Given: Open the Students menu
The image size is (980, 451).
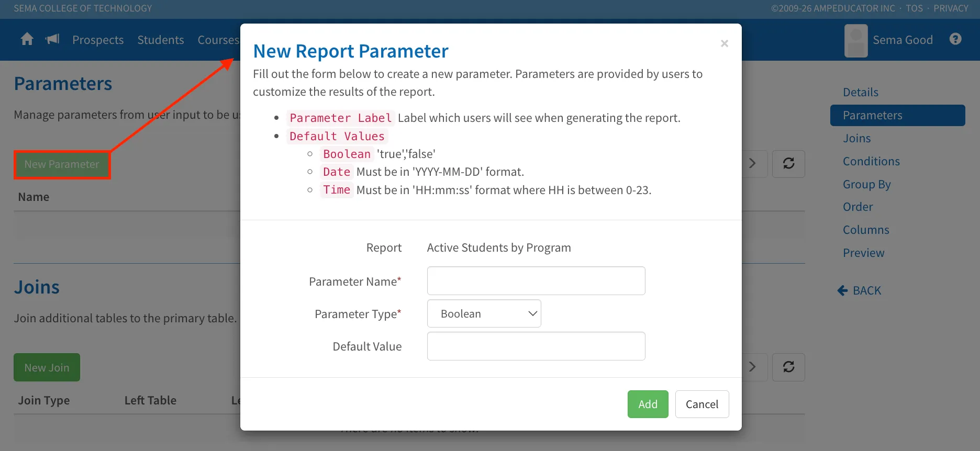Looking at the screenshot, I should point(161,40).
